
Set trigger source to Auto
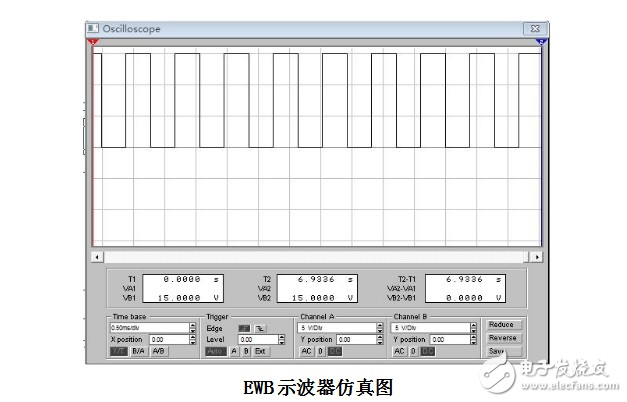pos(216,351)
